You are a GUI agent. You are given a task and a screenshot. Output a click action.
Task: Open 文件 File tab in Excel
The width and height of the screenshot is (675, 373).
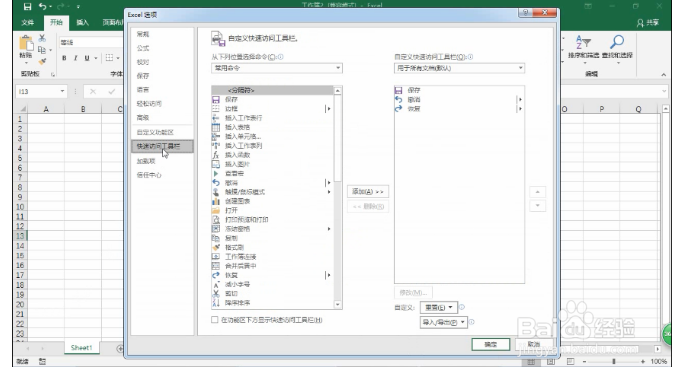point(28,22)
